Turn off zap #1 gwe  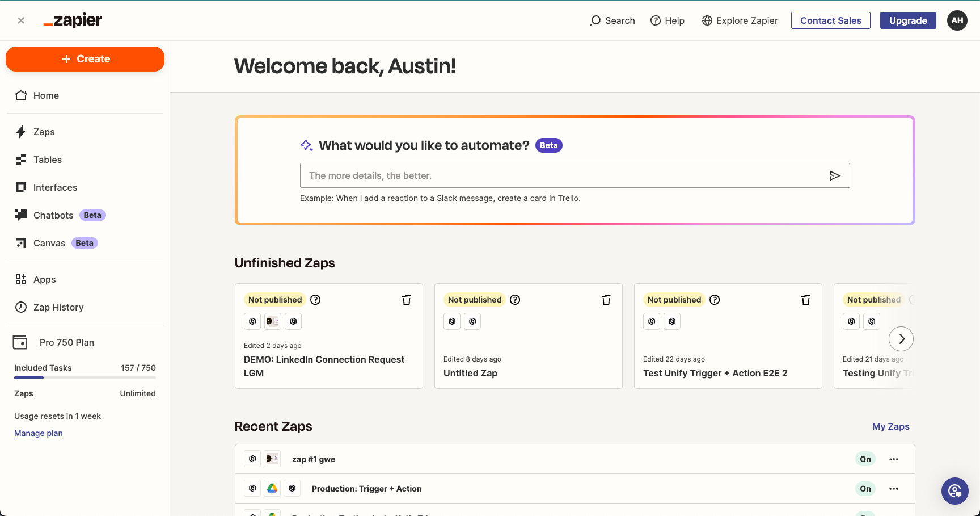click(865, 459)
